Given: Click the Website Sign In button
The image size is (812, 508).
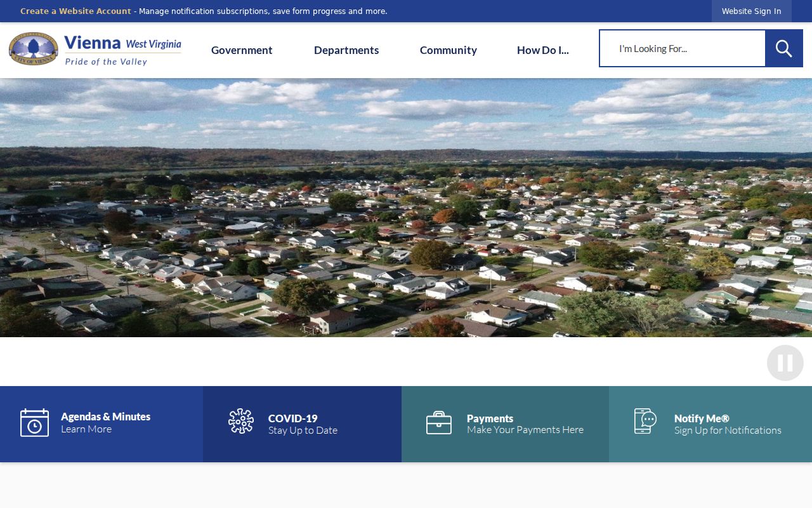Looking at the screenshot, I should [x=752, y=11].
